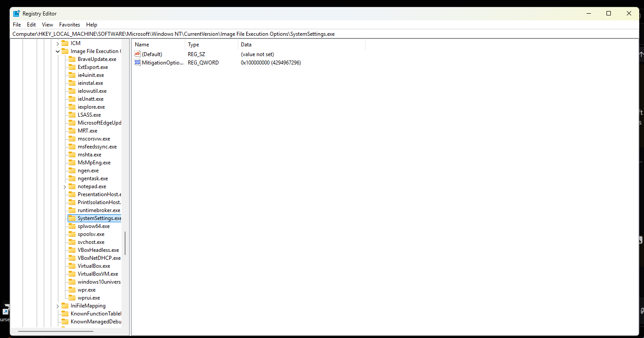Click the LSASS.exe folder icon
Screen dimensions: 644x338
coord(72,115)
